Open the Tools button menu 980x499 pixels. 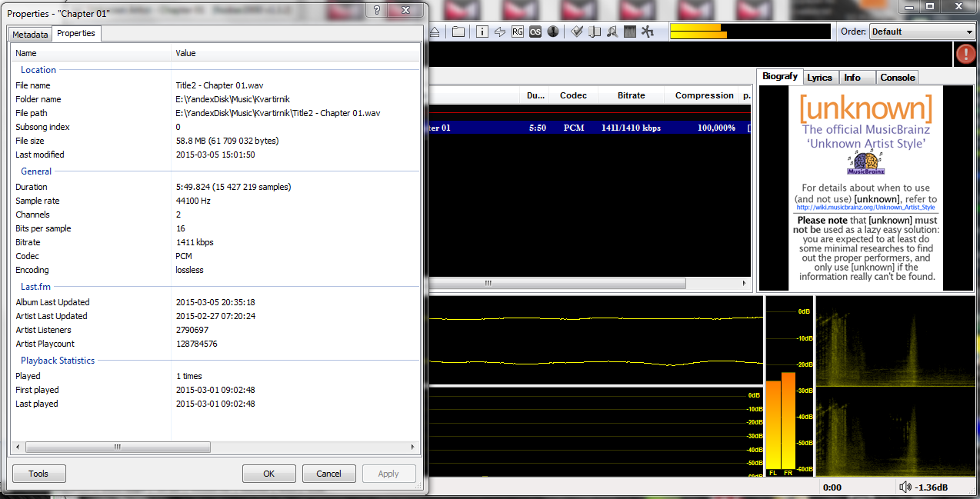point(38,474)
